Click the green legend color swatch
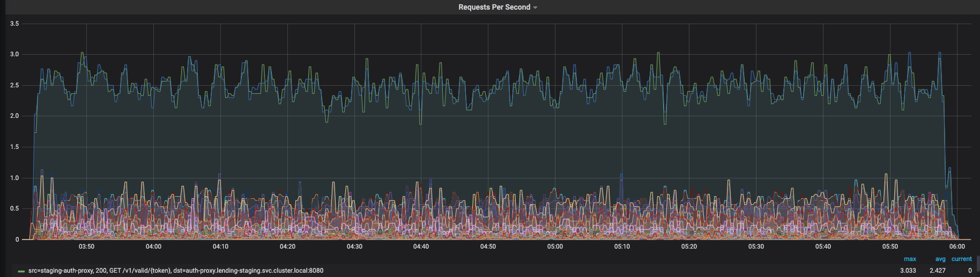 pyautogui.click(x=21, y=271)
